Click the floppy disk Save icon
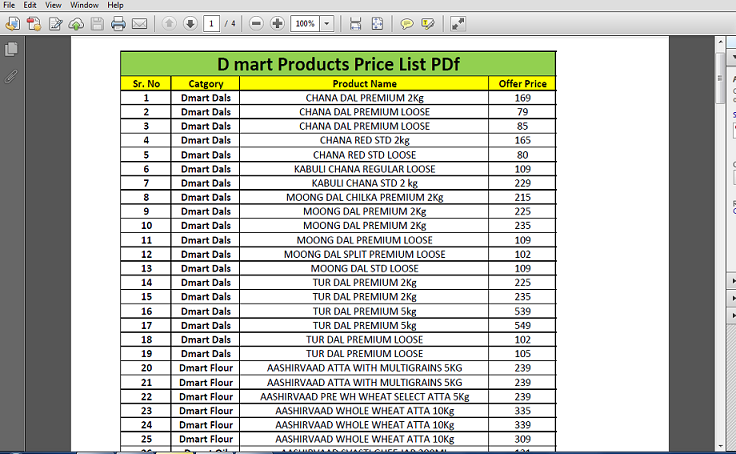 (97, 23)
